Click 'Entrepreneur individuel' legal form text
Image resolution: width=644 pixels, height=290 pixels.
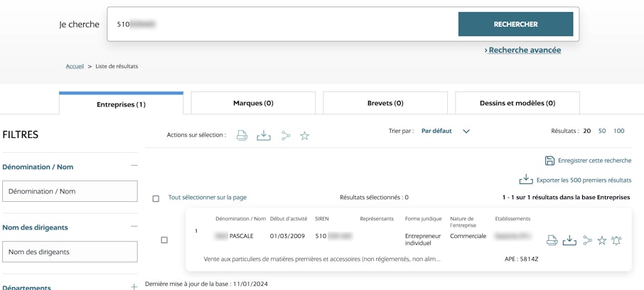(423, 240)
